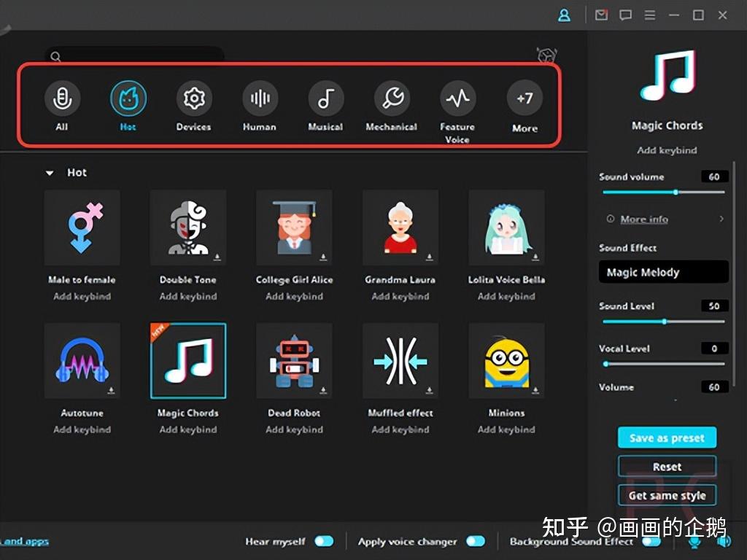The image size is (747, 560).
Task: Click the Save as preset button
Action: [x=667, y=437]
